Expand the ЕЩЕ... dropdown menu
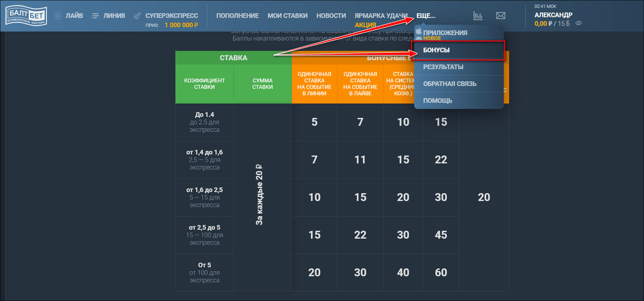The width and height of the screenshot is (644, 301). (426, 16)
